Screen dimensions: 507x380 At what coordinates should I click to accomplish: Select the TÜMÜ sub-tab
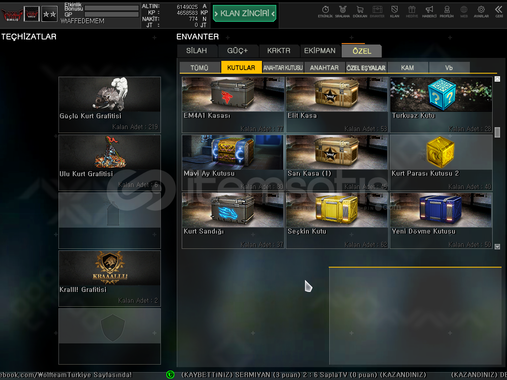pos(199,68)
